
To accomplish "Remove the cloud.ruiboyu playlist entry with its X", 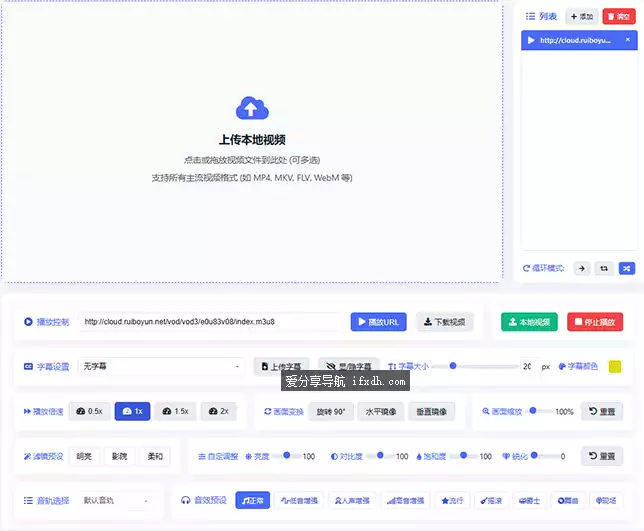I will pos(628,40).
